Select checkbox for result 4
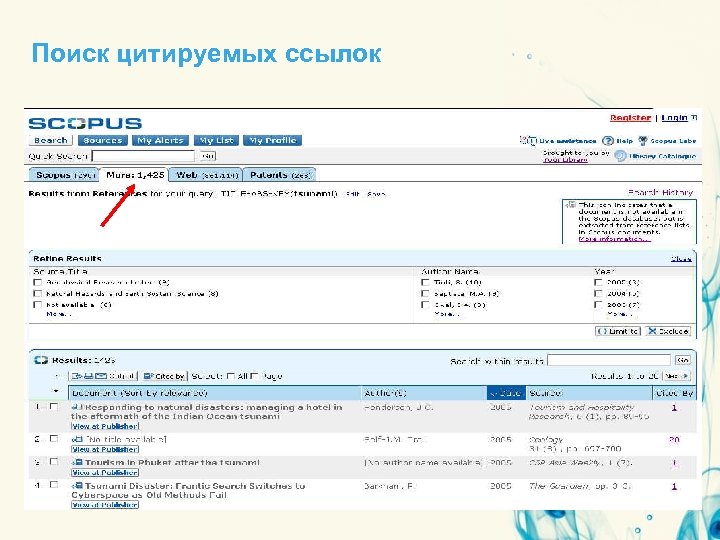The height and width of the screenshot is (540, 720). pyautogui.click(x=54, y=484)
